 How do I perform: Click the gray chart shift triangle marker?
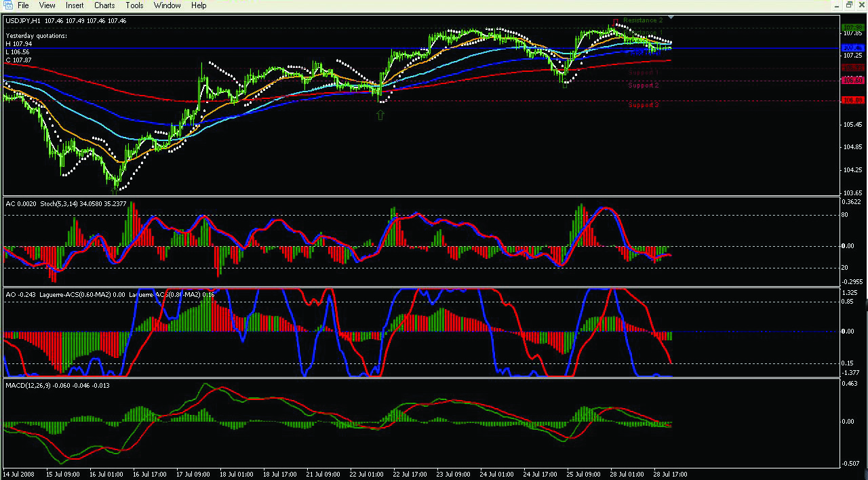coord(671,17)
